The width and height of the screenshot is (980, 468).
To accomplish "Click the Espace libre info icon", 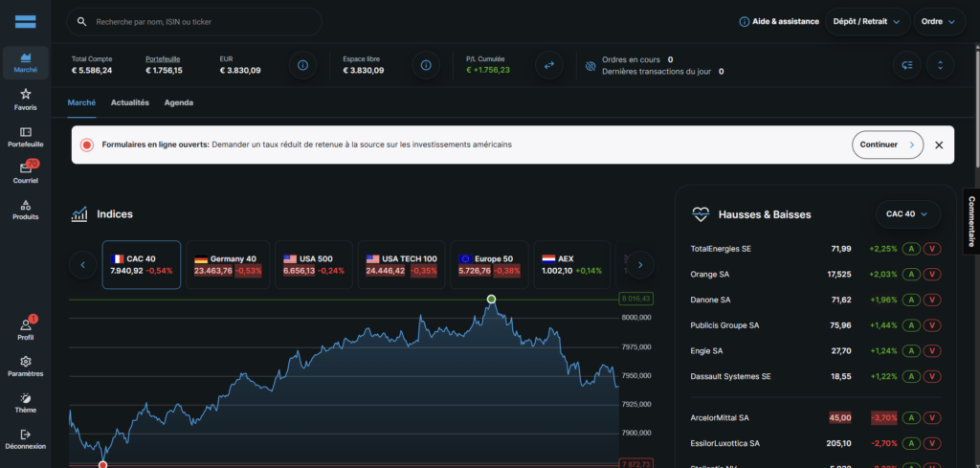I will (426, 65).
